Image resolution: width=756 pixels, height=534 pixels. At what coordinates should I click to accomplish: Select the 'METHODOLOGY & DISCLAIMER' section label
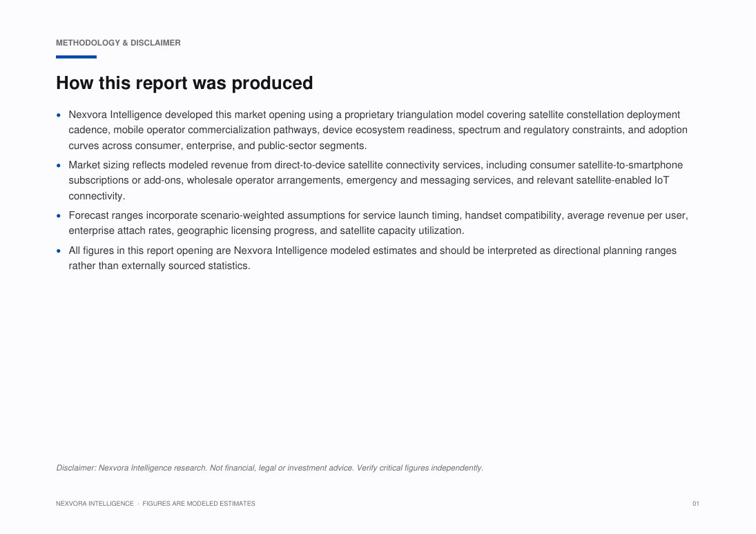pyautogui.click(x=118, y=43)
